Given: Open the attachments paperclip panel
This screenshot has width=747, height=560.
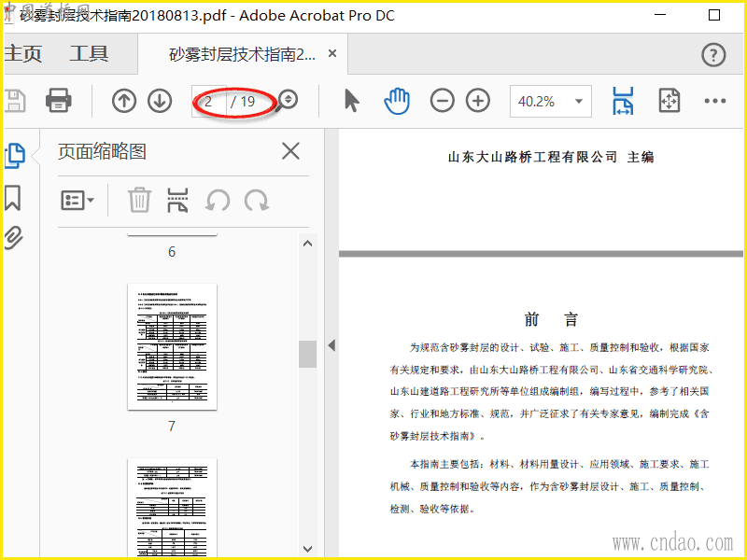Looking at the screenshot, I should [x=14, y=237].
